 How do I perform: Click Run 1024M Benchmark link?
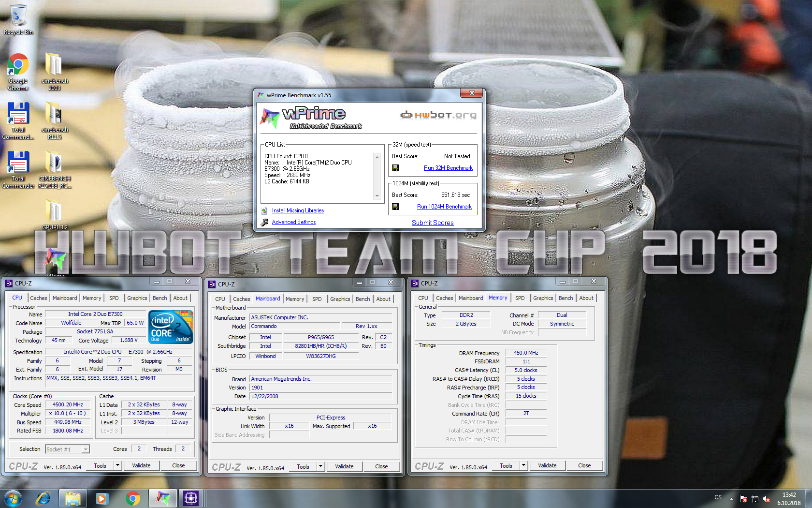(x=444, y=207)
